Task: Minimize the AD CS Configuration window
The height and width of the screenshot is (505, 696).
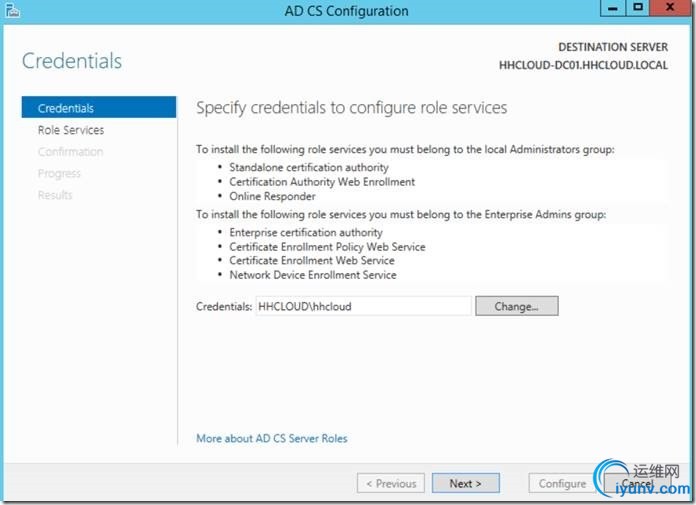Action: [610, 9]
